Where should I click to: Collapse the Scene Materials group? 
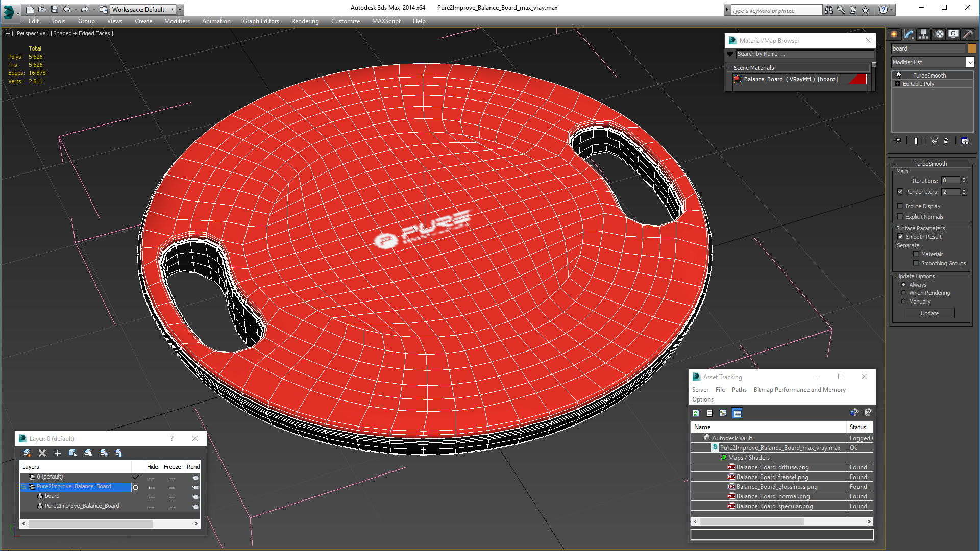point(730,68)
